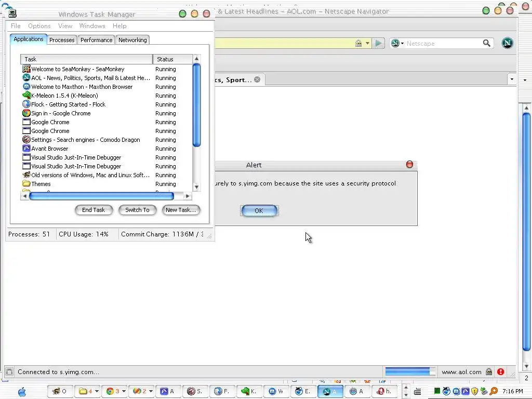This screenshot has width=532, height=399.
Task: Click the lock icon beside www.aol.com
Action: 488,372
